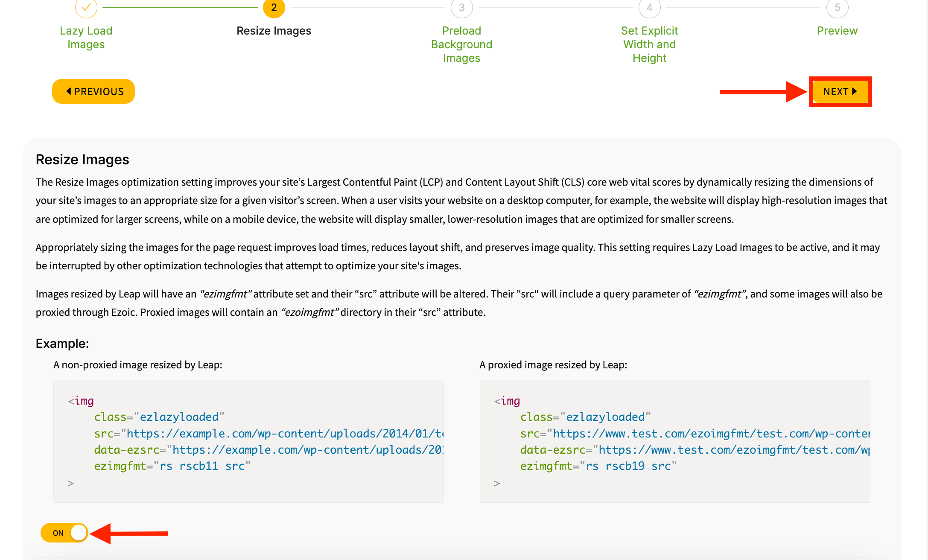Image resolution: width=928 pixels, height=560 pixels.
Task: Open the Lazy Load Images step label
Action: click(x=86, y=38)
